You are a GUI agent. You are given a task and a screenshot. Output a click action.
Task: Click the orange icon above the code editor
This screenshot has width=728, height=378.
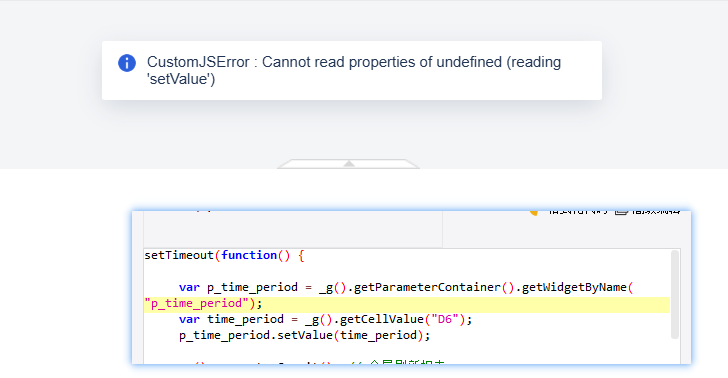click(x=534, y=213)
